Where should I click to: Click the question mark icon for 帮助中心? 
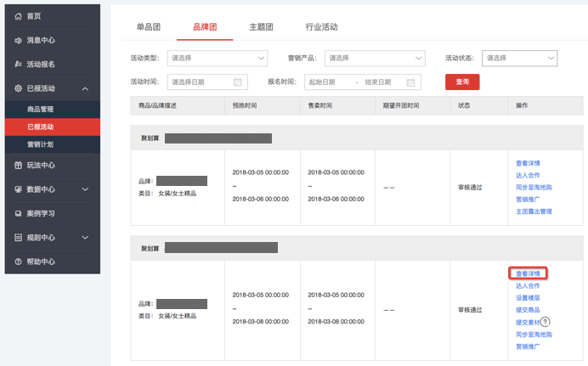tap(19, 262)
